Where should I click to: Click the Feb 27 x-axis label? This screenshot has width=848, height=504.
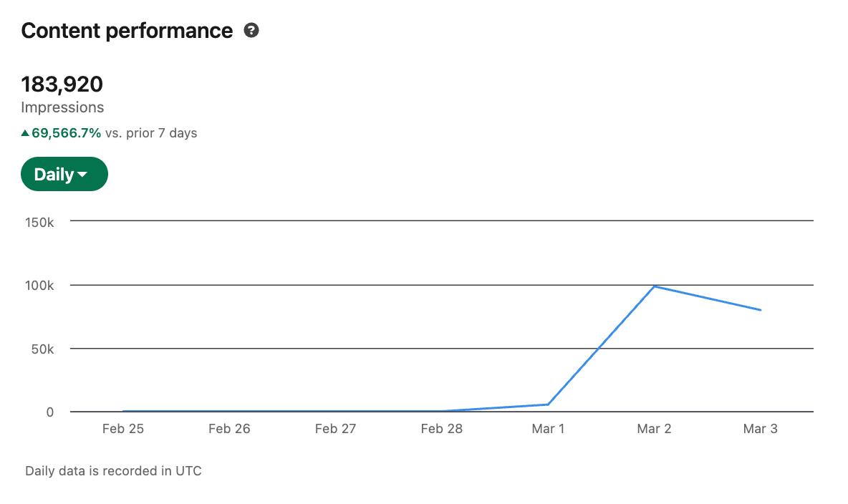pos(335,429)
